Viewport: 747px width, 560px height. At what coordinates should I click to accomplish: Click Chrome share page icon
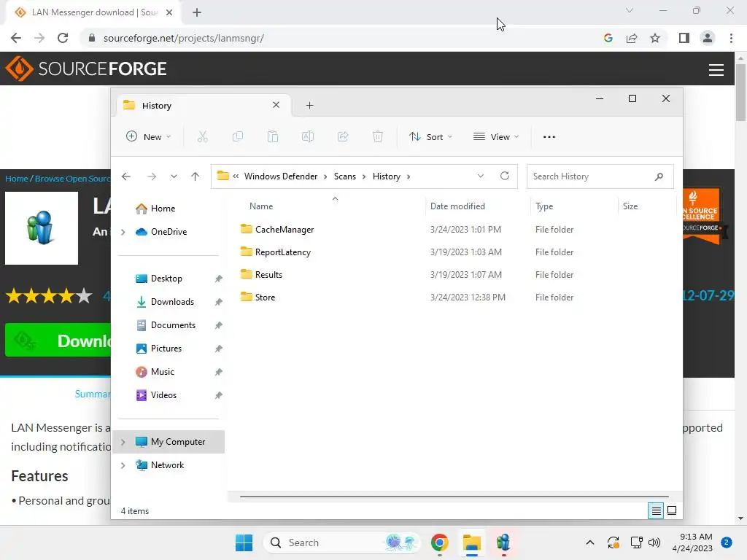pos(632,38)
